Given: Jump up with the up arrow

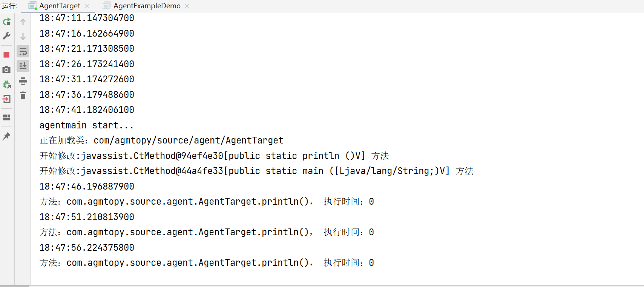Looking at the screenshot, I should 23,22.
